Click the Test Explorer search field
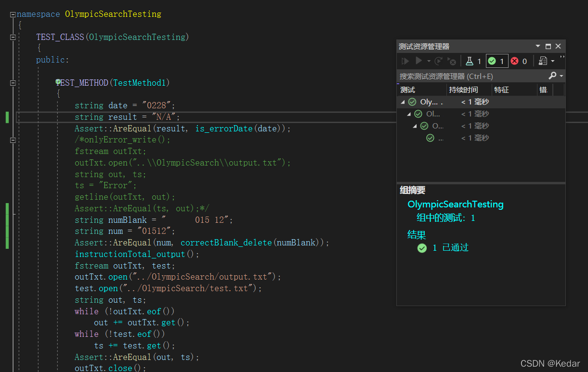 coord(472,76)
